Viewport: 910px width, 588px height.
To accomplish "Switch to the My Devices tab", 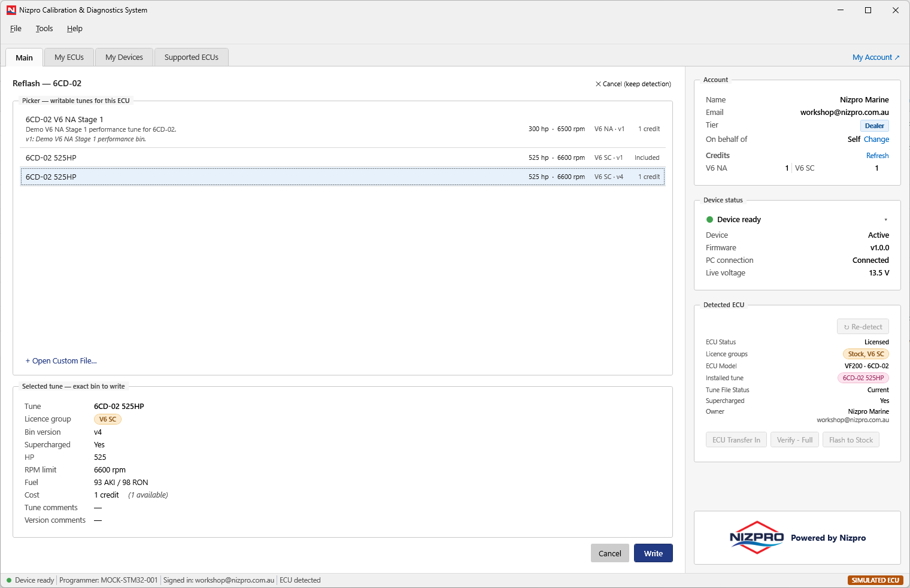I will click(x=124, y=57).
